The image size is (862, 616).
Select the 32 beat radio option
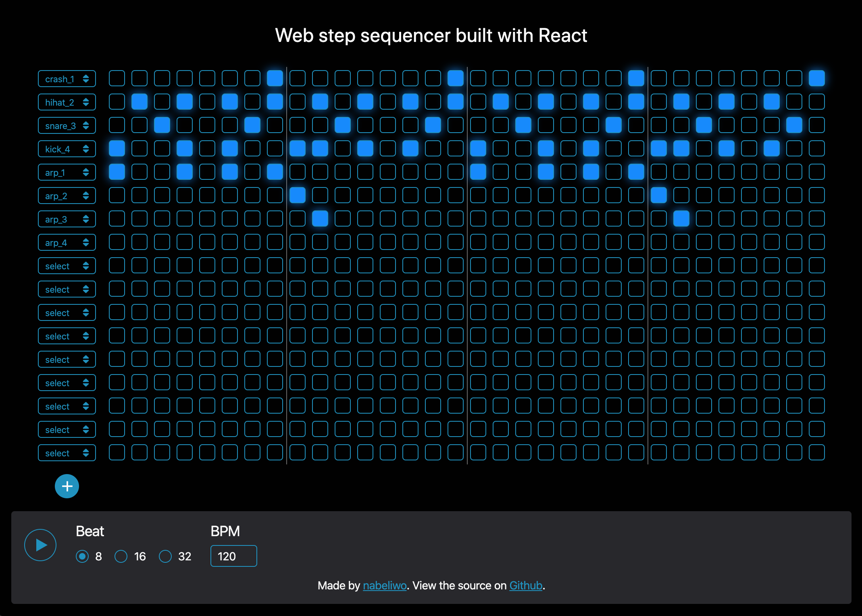(x=165, y=556)
